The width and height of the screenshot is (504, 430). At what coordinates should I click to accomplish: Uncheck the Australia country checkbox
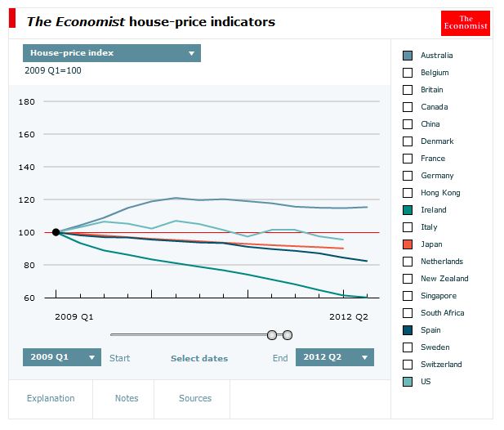tap(408, 56)
